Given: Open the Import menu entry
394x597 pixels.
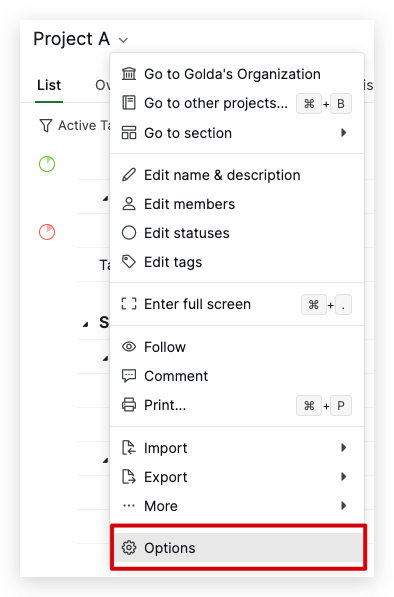Looking at the screenshot, I should [x=237, y=448].
